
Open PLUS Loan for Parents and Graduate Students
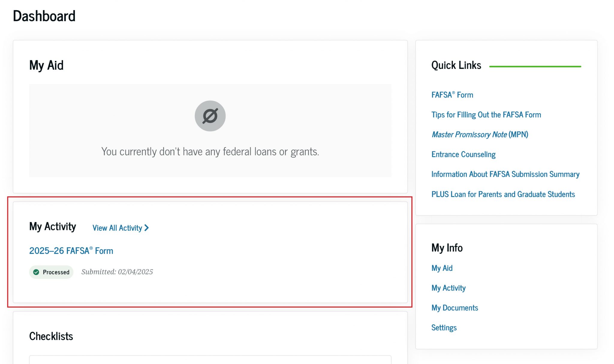(x=503, y=194)
